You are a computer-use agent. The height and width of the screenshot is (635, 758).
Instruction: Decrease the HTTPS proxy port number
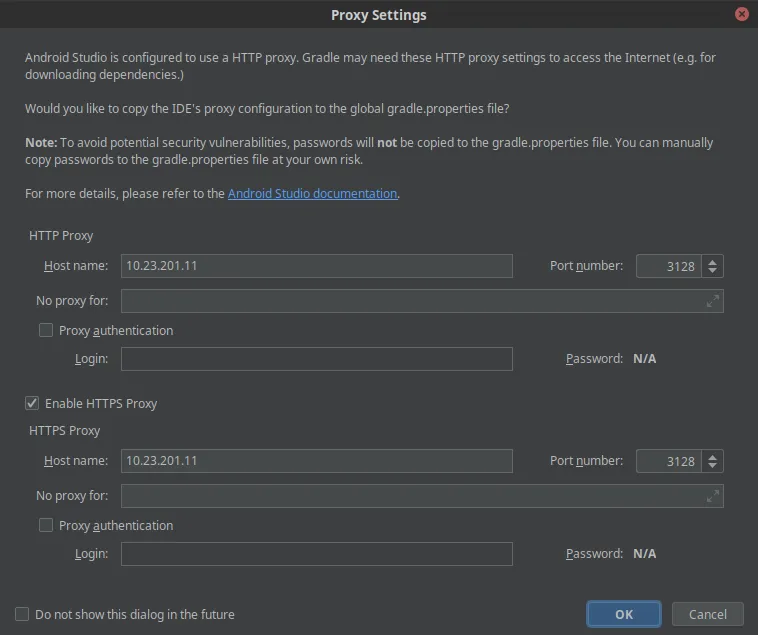(712, 466)
